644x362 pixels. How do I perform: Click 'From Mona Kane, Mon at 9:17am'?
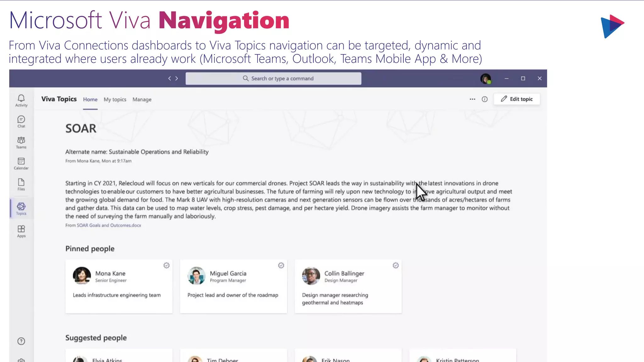(98, 161)
